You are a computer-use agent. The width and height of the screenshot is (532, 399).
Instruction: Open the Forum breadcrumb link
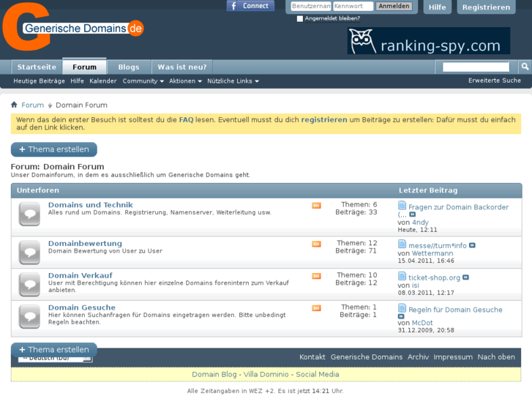[33, 105]
